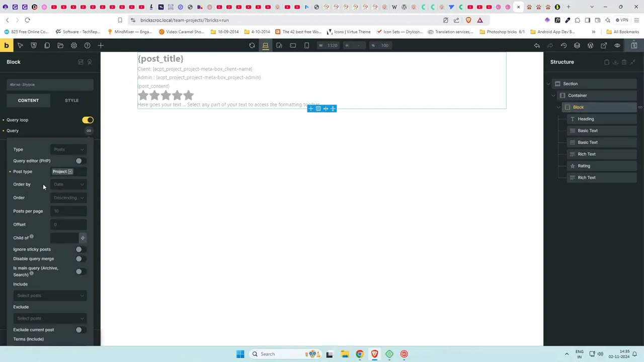Enable the Query editor (PHP) toggle
Image resolution: width=644 pixels, height=362 pixels.
coord(78,160)
